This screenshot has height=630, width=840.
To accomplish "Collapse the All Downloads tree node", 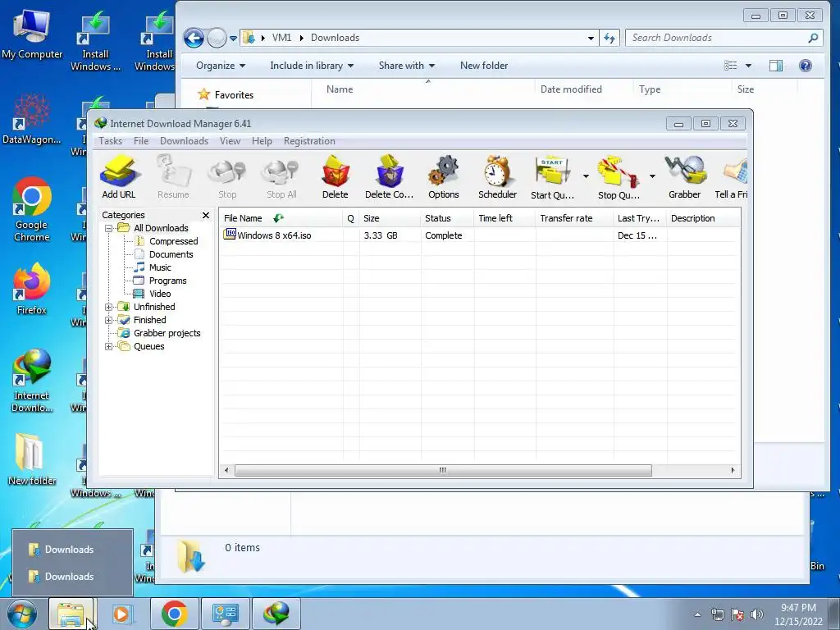I will click(x=109, y=228).
